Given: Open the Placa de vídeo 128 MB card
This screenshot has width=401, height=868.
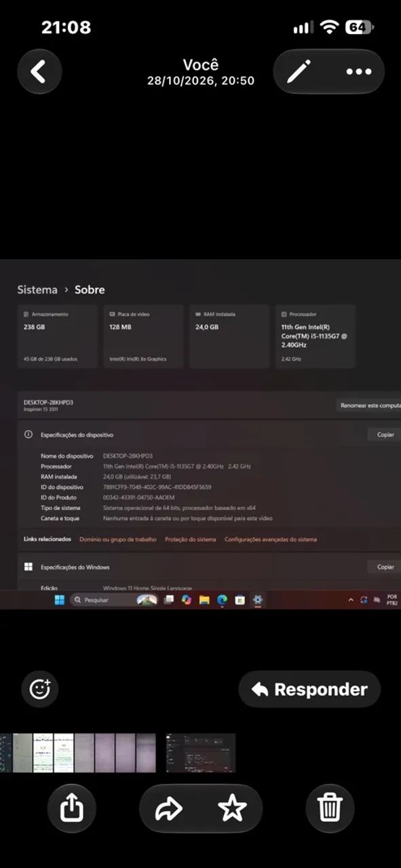Looking at the screenshot, I should click(144, 336).
